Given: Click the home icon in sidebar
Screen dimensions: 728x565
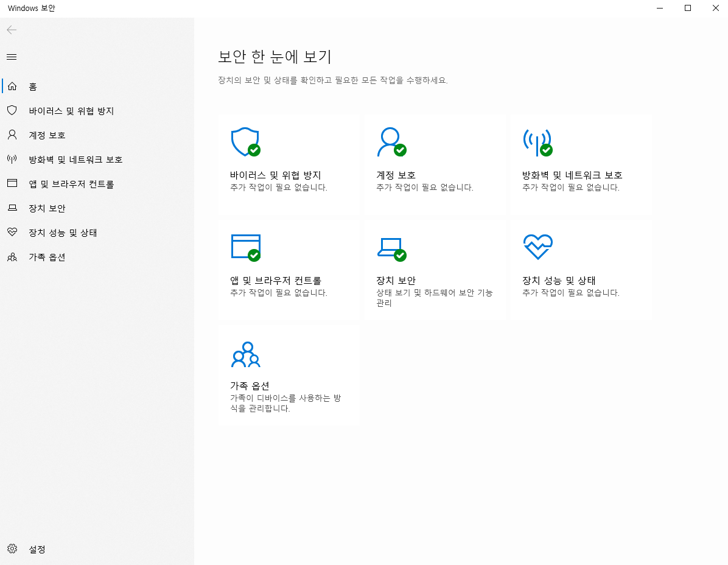Looking at the screenshot, I should 12,86.
